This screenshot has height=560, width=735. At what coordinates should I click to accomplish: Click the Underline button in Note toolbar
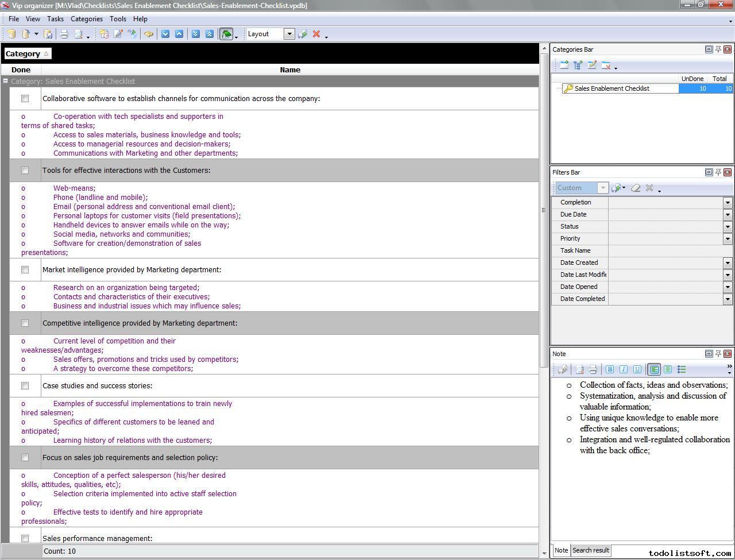pyautogui.click(x=637, y=370)
